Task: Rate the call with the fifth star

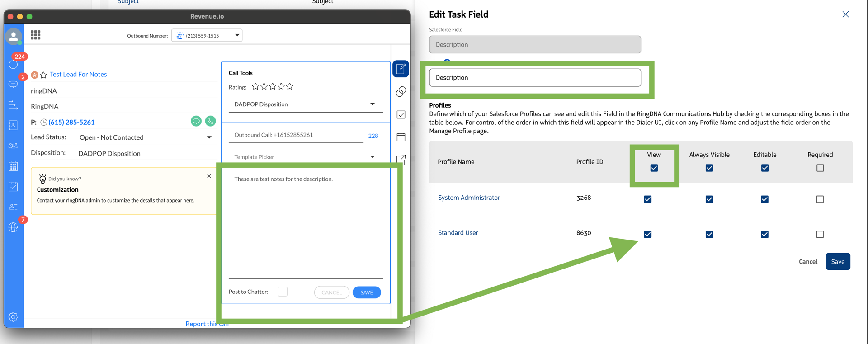Action: point(290,86)
